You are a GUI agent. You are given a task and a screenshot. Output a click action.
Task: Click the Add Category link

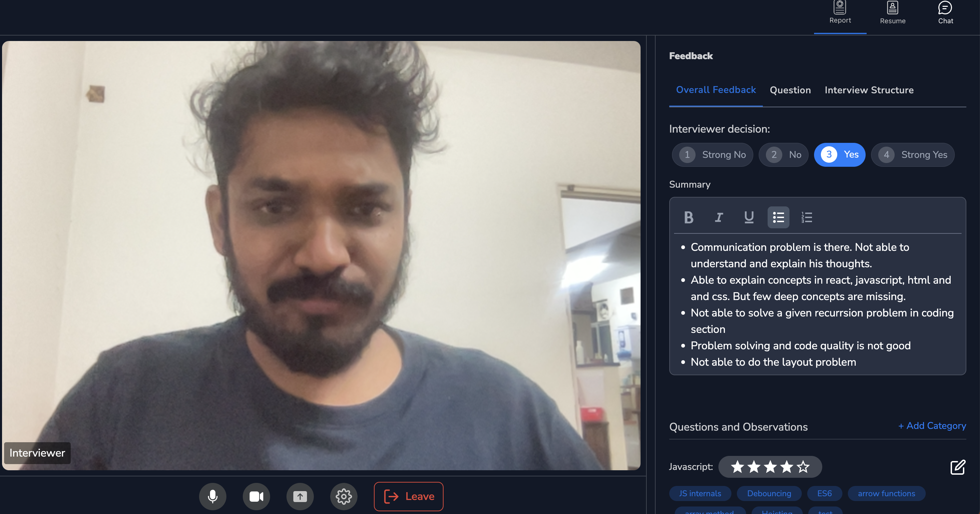[x=932, y=426]
